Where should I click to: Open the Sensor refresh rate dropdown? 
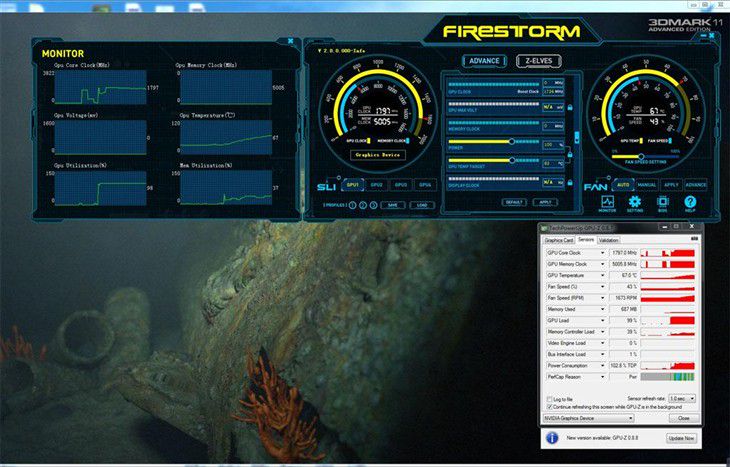682,399
